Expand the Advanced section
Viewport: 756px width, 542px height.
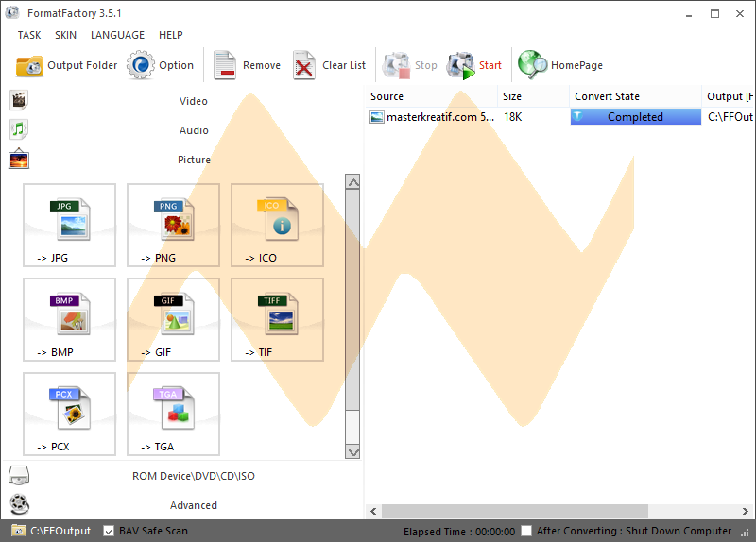point(193,505)
